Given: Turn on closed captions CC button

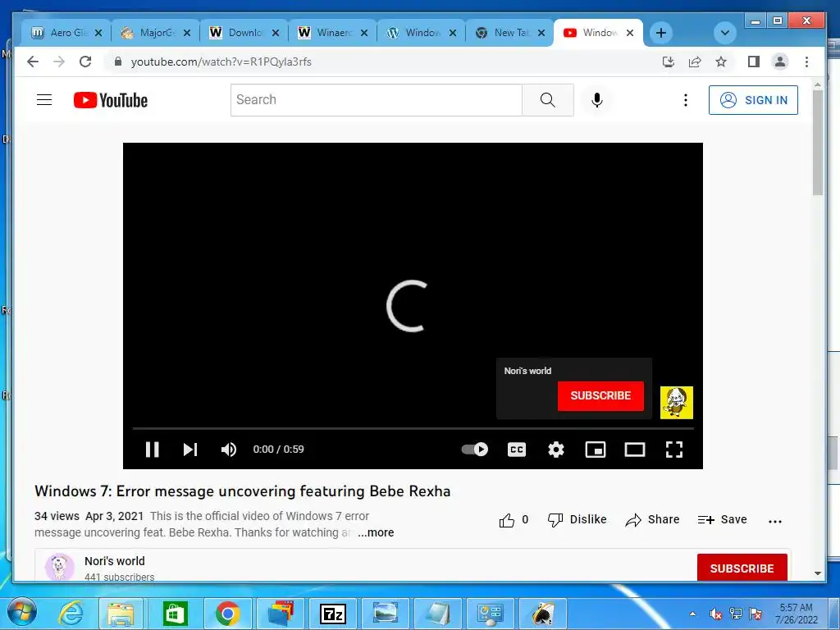Looking at the screenshot, I should pyautogui.click(x=517, y=450).
